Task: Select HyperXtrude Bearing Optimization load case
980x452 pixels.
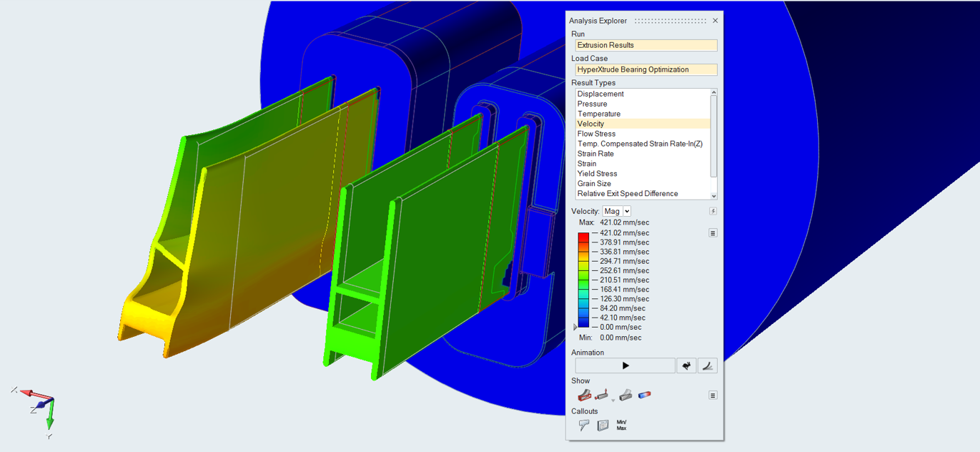Action: coord(645,69)
